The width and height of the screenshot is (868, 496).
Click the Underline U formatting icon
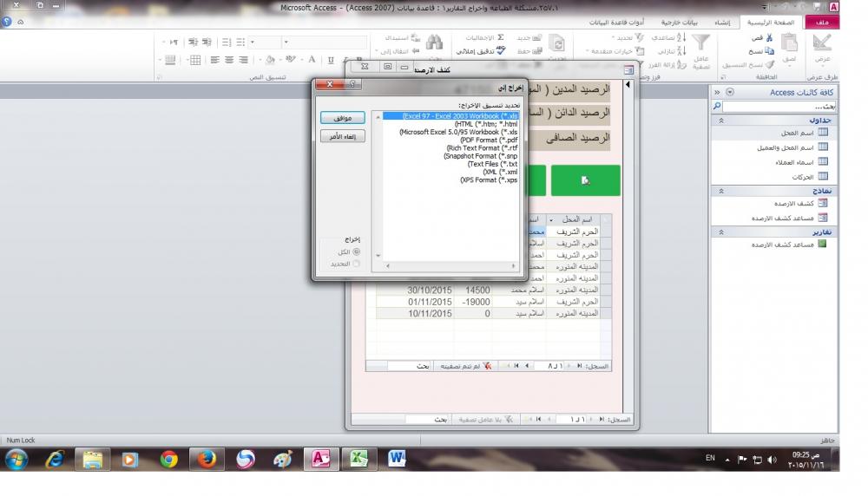331,60
